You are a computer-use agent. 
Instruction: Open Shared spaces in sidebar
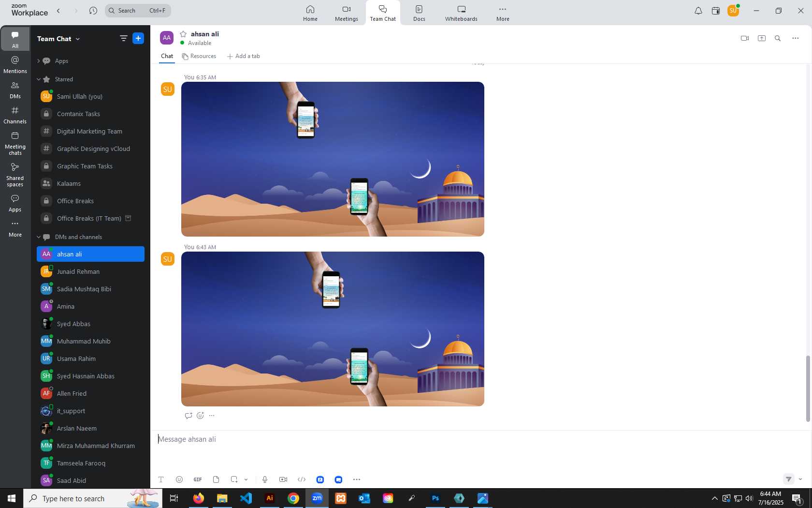(x=15, y=175)
